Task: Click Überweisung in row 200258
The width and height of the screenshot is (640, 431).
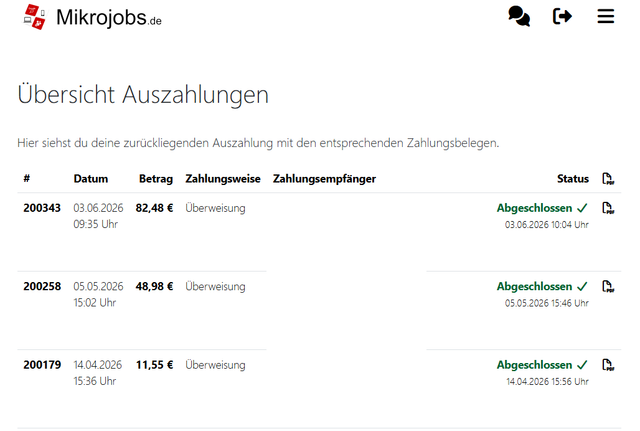Action: pyautogui.click(x=216, y=287)
